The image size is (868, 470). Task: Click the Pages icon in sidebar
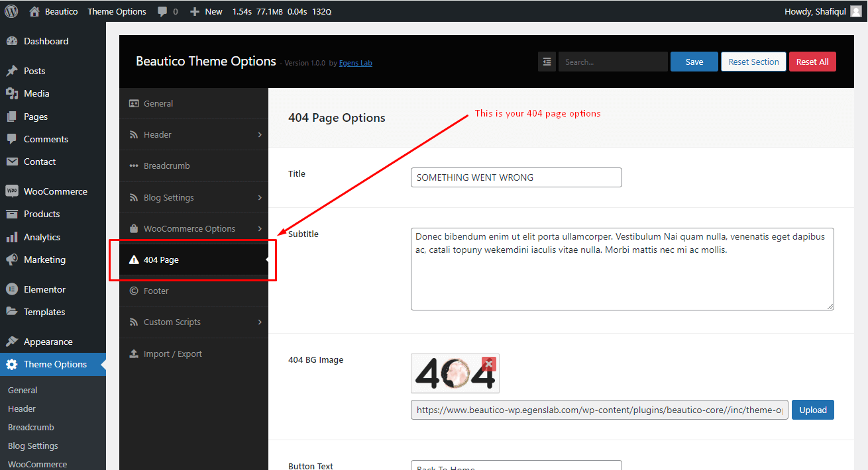click(x=12, y=117)
